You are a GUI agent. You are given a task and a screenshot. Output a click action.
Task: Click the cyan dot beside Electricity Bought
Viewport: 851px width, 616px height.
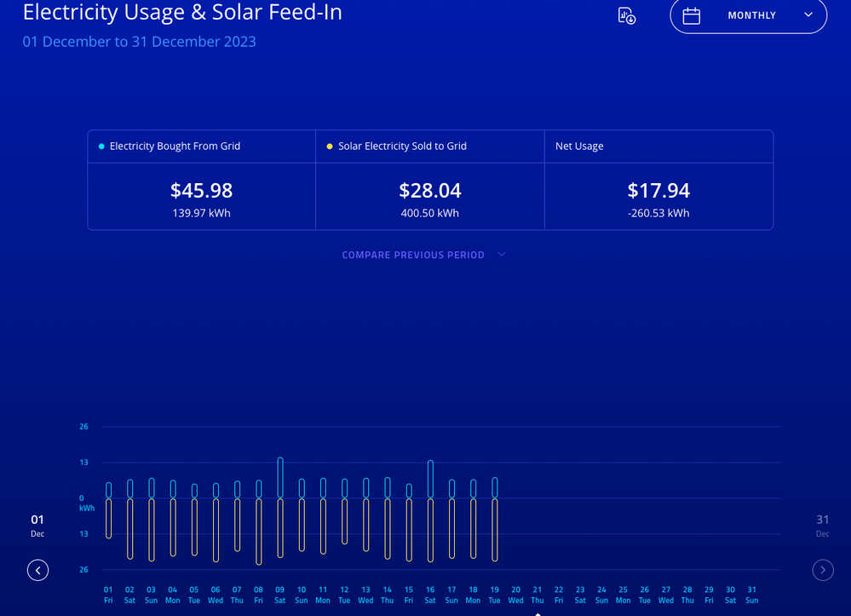point(102,147)
